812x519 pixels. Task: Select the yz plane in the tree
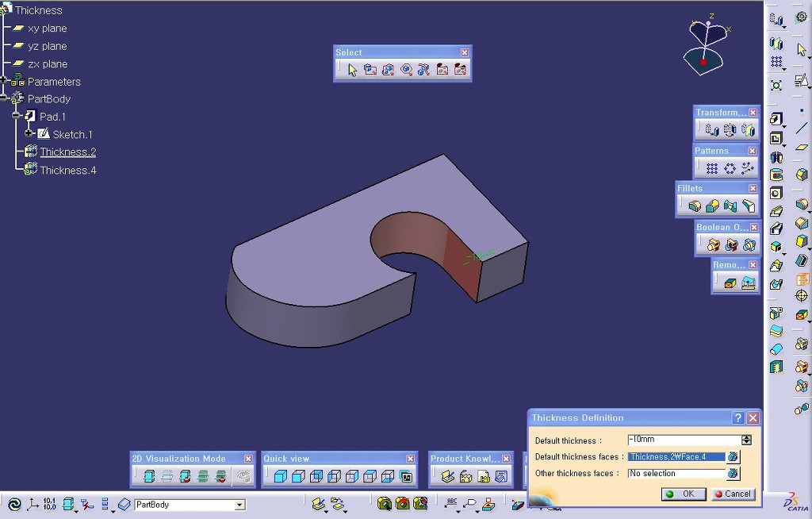(x=47, y=46)
